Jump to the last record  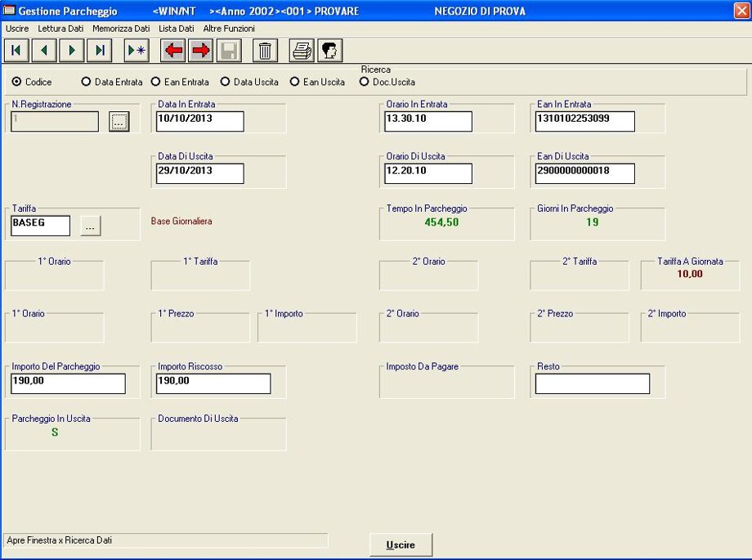[x=100, y=51]
